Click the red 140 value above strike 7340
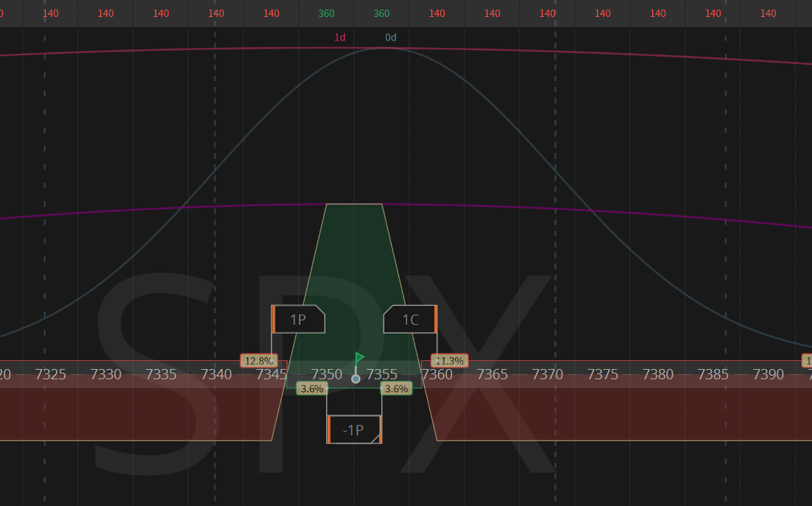 [x=216, y=13]
